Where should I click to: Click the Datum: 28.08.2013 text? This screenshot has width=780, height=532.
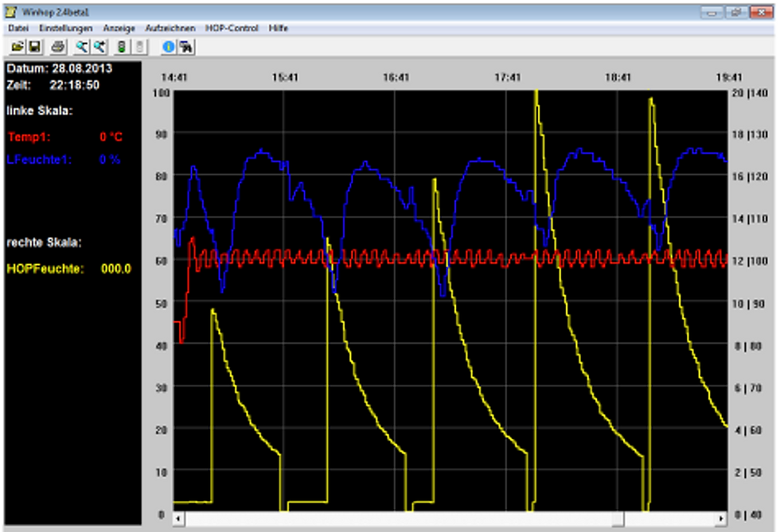[59, 68]
